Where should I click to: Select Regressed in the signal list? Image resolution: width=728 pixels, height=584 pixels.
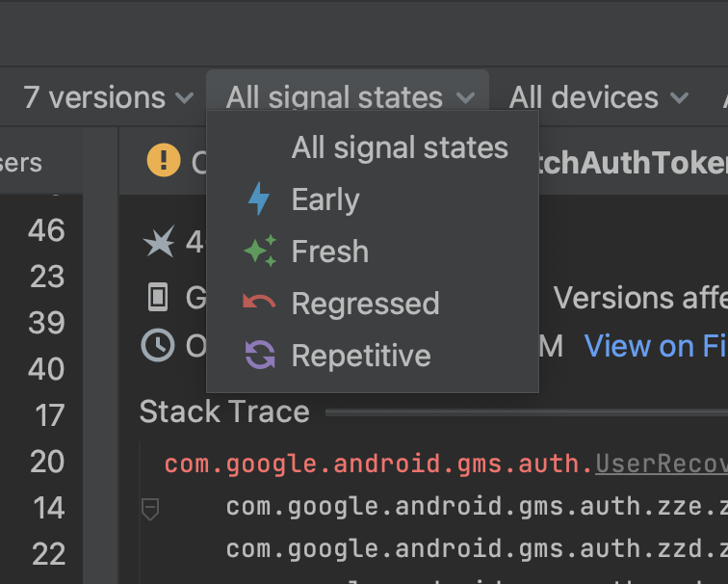pos(365,304)
